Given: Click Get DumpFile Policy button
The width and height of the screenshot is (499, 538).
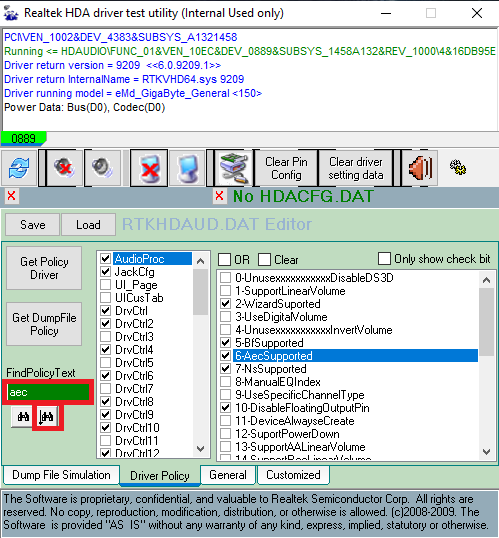Looking at the screenshot, I should point(44,324).
